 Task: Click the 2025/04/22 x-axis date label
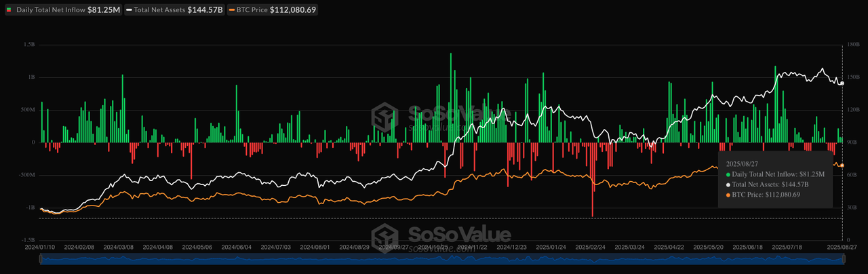pos(670,248)
